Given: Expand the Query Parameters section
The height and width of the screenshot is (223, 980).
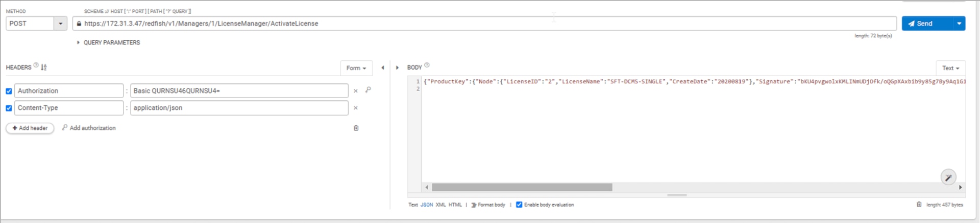Looking at the screenshot, I should [108, 42].
